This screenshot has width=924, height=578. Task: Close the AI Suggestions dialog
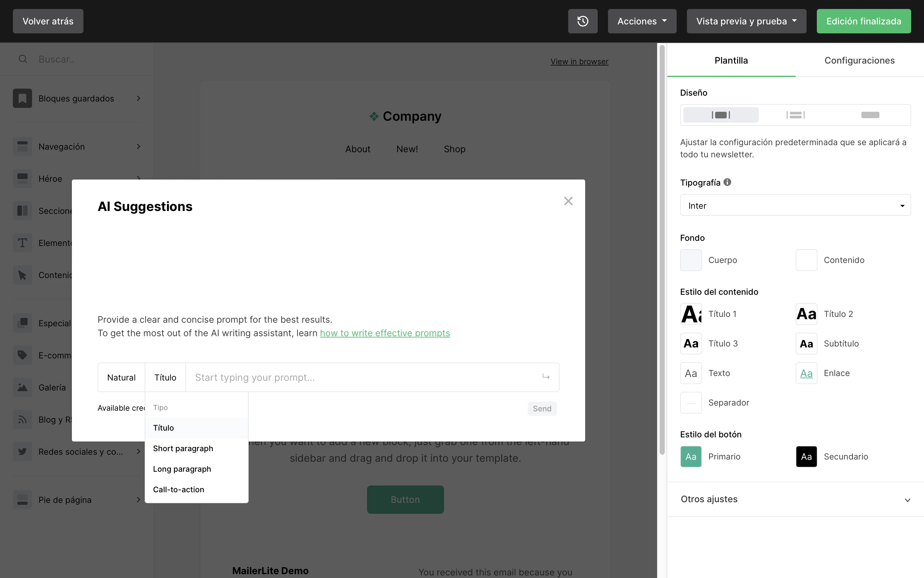tap(568, 201)
